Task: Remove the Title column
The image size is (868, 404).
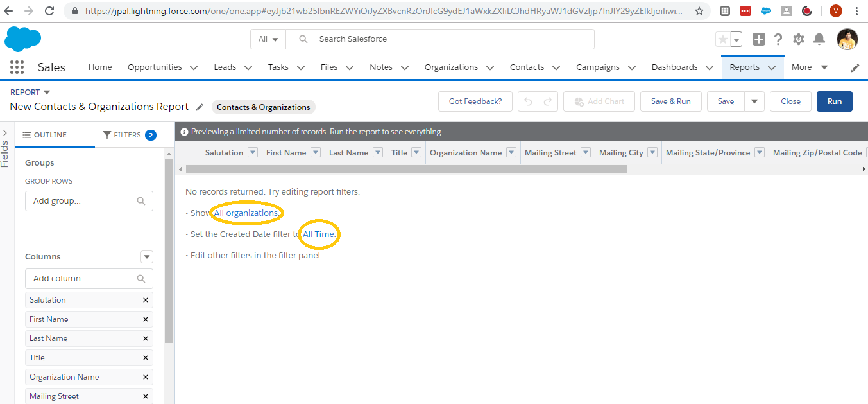Action: (x=146, y=358)
